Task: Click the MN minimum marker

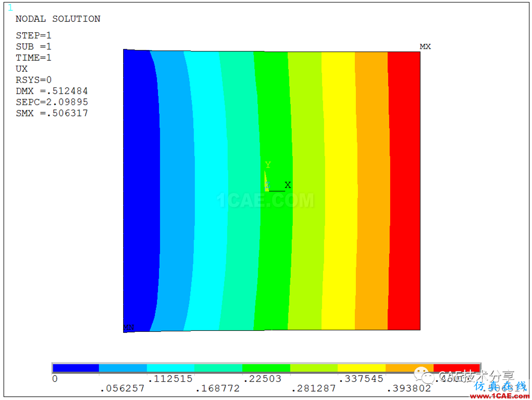Action: coord(129,327)
